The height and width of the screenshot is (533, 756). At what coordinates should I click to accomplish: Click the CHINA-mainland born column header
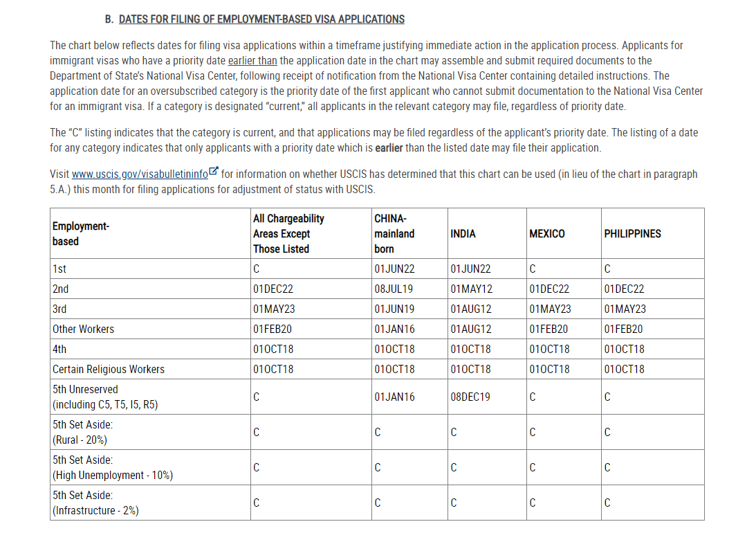tap(394, 234)
